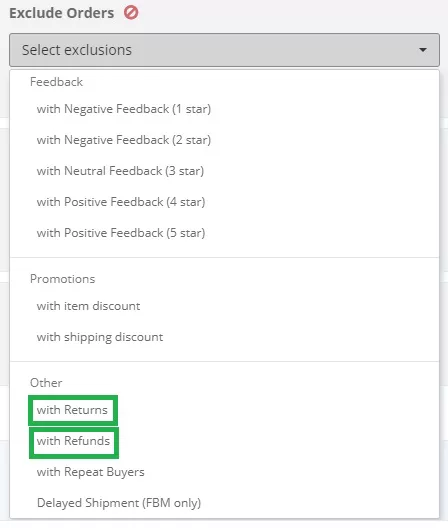Click the Exclude Orders heading label
The height and width of the screenshot is (528, 448).
62,13
